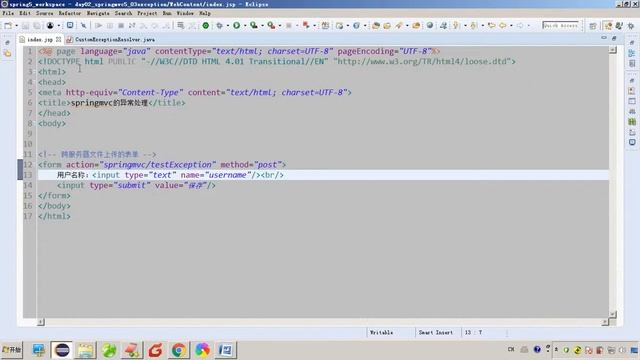Click the cursor position '13 : 7' status
The width and height of the screenshot is (640, 360).
point(473,333)
